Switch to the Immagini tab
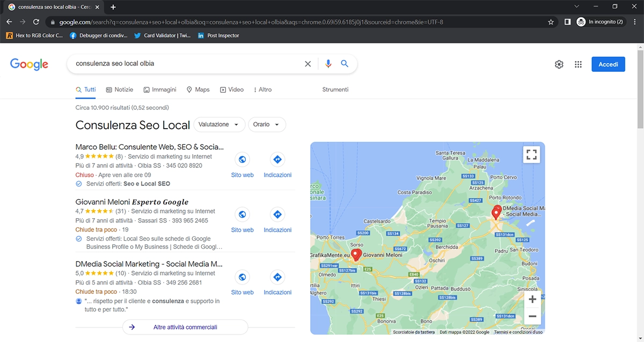 point(160,90)
